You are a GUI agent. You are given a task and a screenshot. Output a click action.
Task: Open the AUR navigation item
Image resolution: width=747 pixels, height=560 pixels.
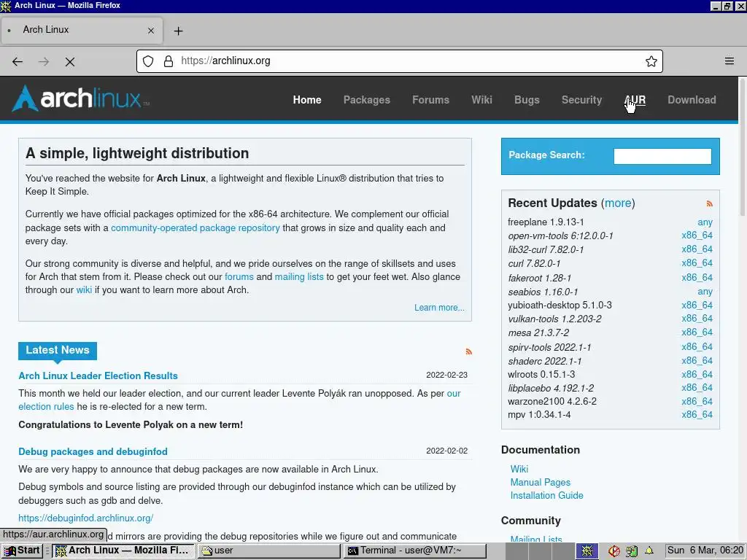635,100
